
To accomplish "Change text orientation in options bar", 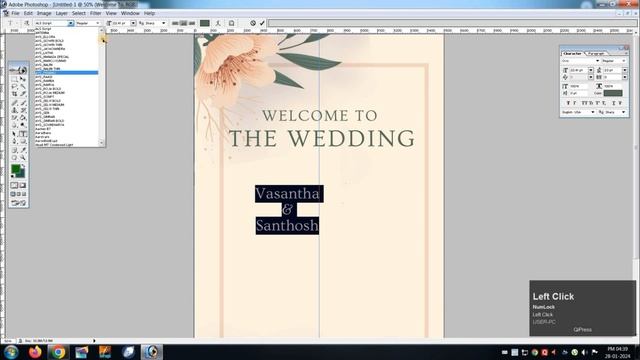I will click(x=27, y=23).
